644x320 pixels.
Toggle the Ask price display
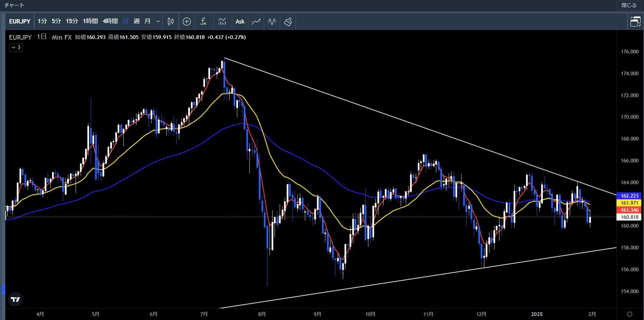click(x=240, y=21)
